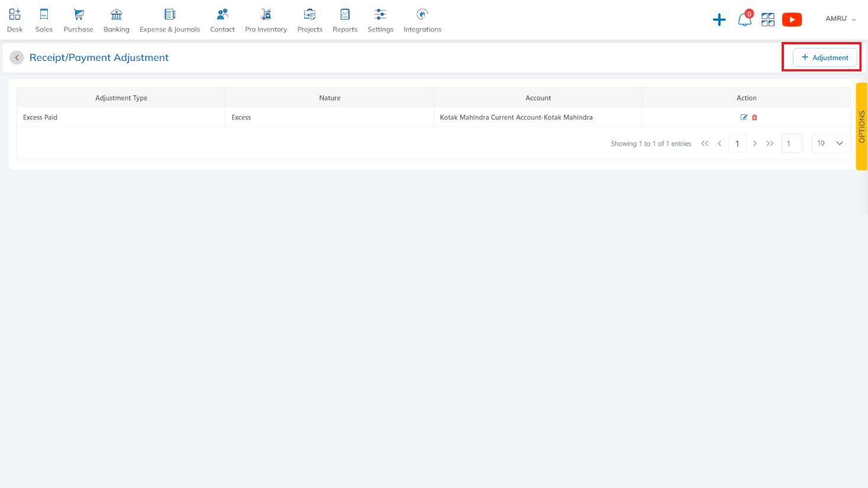Viewport: 868px width, 488px height.
Task: Open the Settings sliders icon
Action: 380,14
